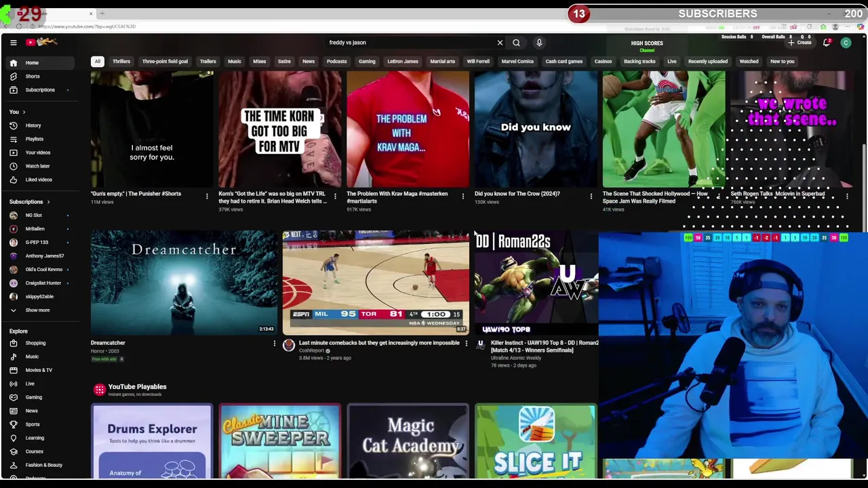Image resolution: width=868 pixels, height=488 pixels.
Task: Expand the You section
Action: click(x=17, y=112)
